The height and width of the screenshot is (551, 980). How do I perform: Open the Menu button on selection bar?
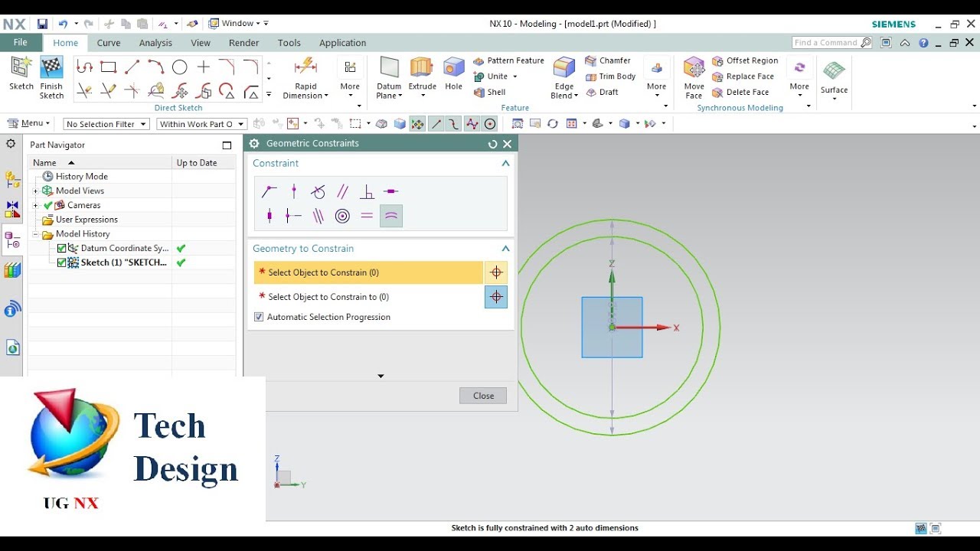(28, 123)
